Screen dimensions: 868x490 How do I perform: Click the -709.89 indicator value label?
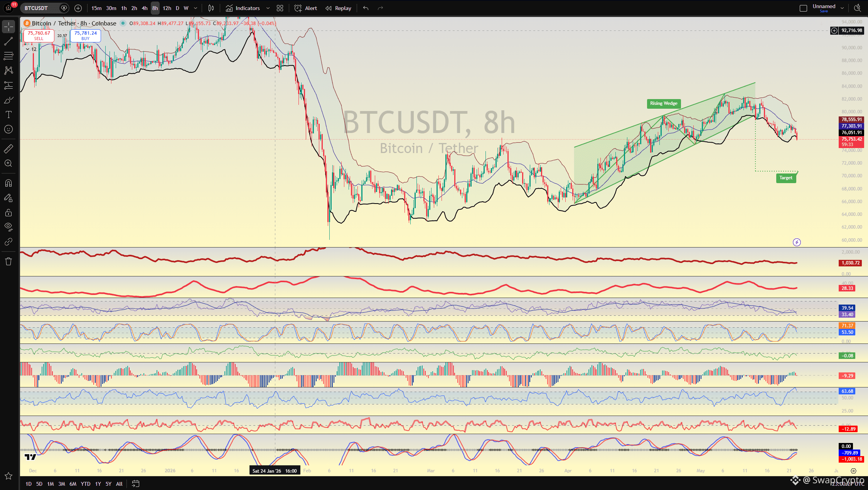(x=850, y=453)
